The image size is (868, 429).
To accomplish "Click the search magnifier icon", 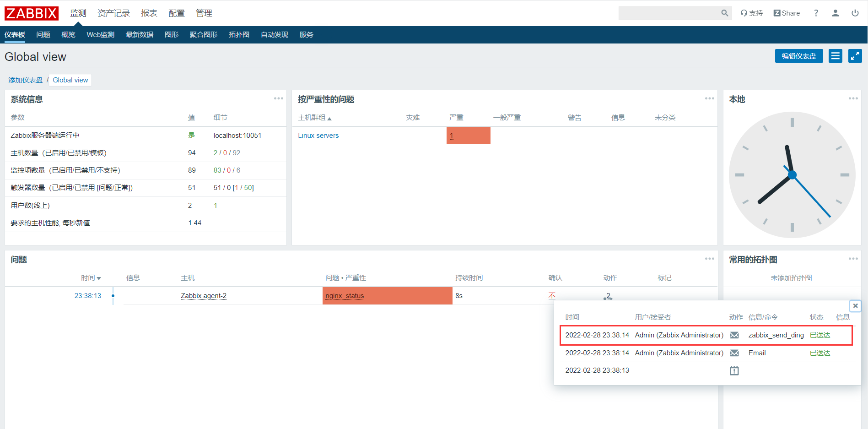I will [x=724, y=13].
